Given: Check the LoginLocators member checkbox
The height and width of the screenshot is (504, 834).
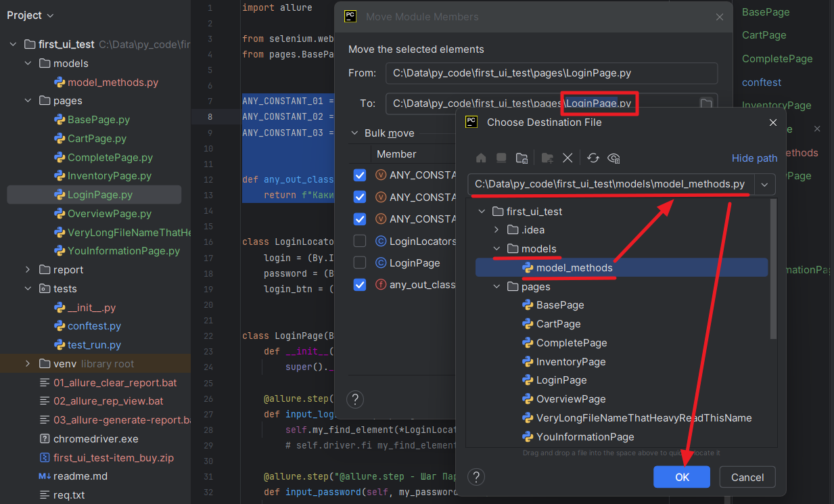Looking at the screenshot, I should point(360,241).
